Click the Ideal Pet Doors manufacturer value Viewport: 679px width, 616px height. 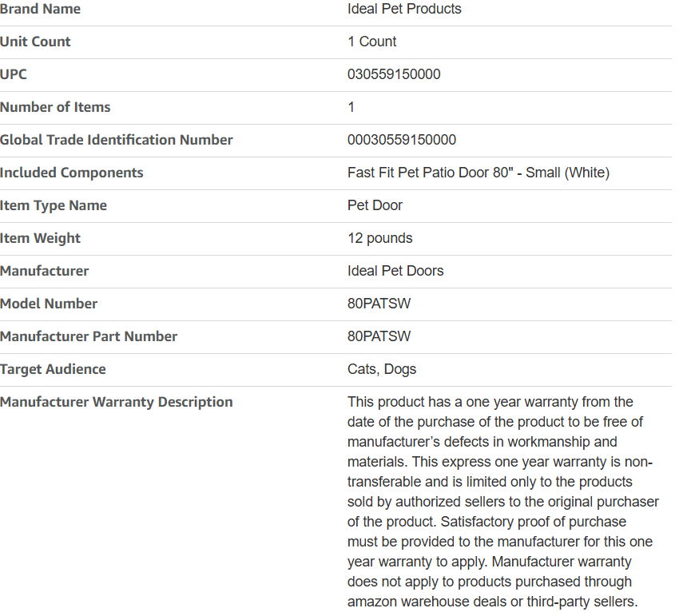[x=395, y=270]
